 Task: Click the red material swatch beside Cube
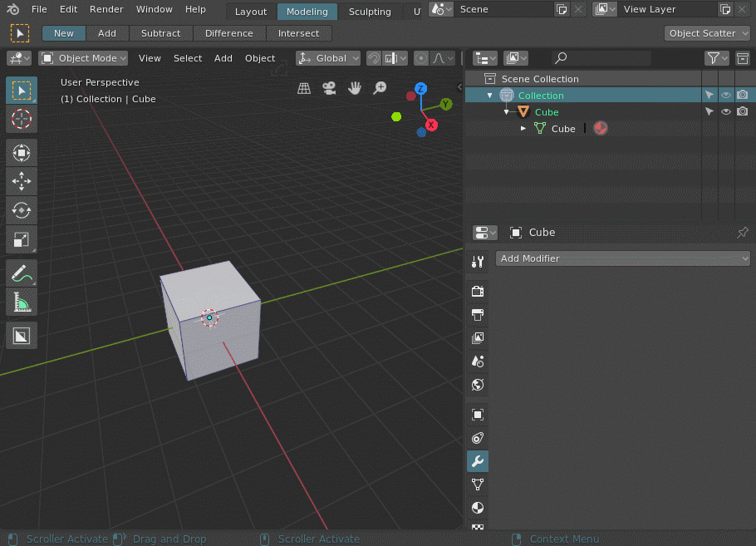point(601,129)
